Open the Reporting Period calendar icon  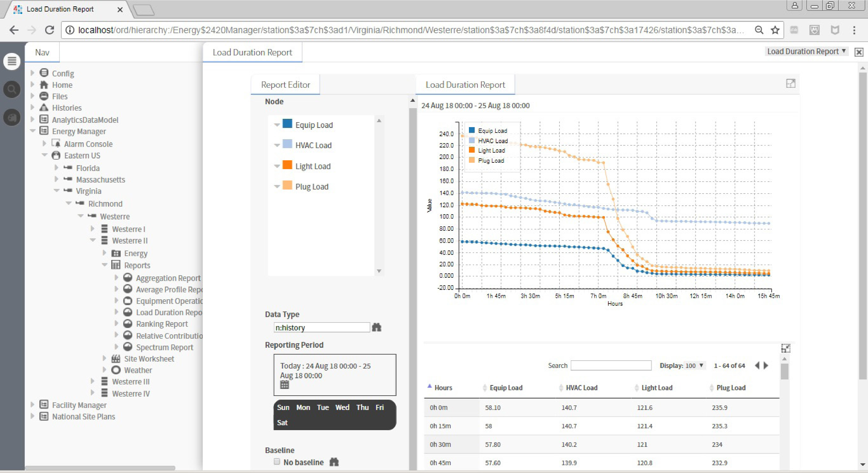tap(284, 385)
